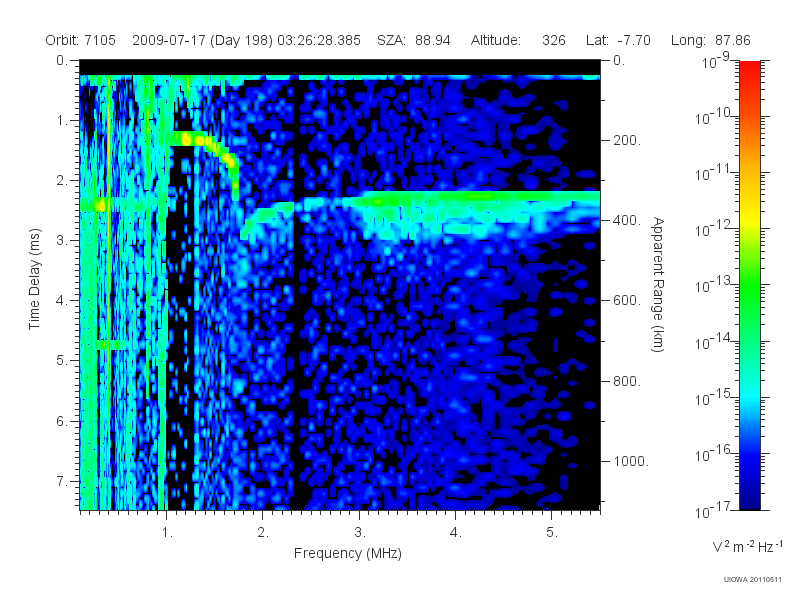Click the 'UIOWA 20110511' credit text
Viewport: 800px width, 600px height.
click(x=753, y=580)
